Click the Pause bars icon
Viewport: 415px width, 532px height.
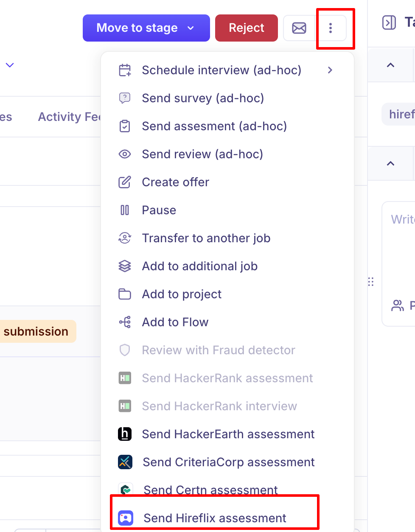tap(125, 210)
